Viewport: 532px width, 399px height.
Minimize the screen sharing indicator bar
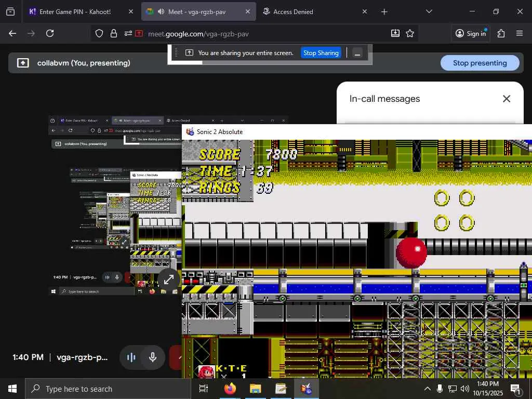click(357, 53)
